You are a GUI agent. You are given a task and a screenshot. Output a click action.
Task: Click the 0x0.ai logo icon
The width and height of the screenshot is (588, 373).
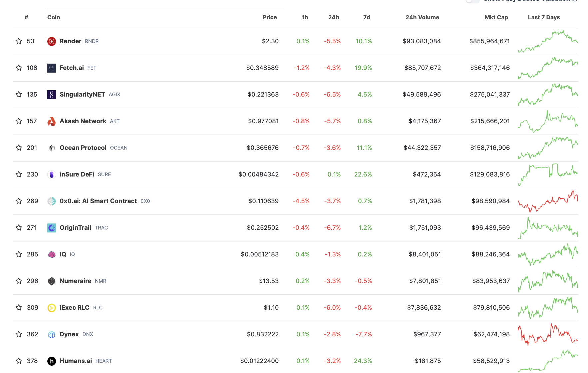[x=52, y=201]
